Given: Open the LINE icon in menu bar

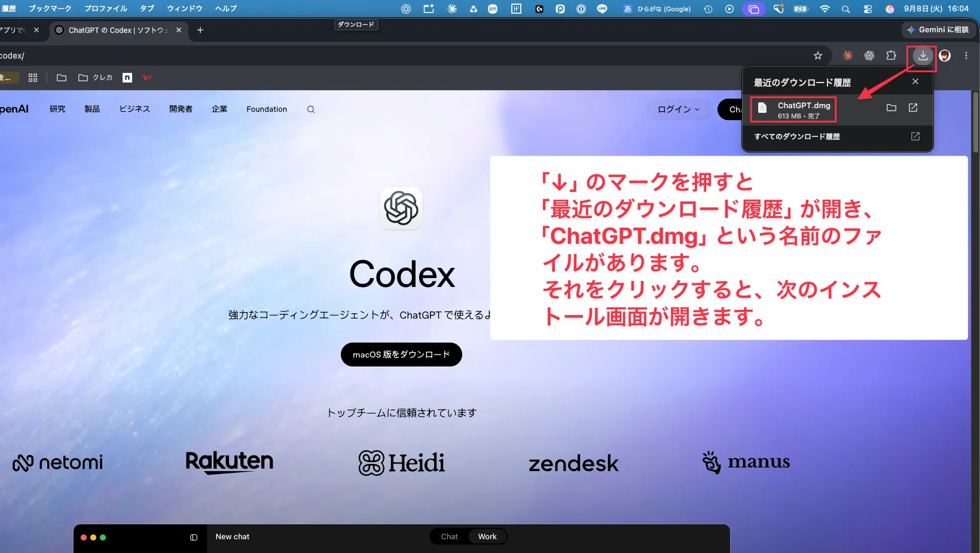Looking at the screenshot, I should click(x=602, y=9).
